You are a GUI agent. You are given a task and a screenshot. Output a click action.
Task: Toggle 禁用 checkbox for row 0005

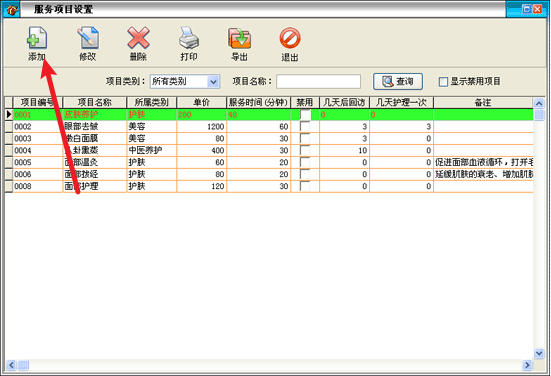[305, 162]
